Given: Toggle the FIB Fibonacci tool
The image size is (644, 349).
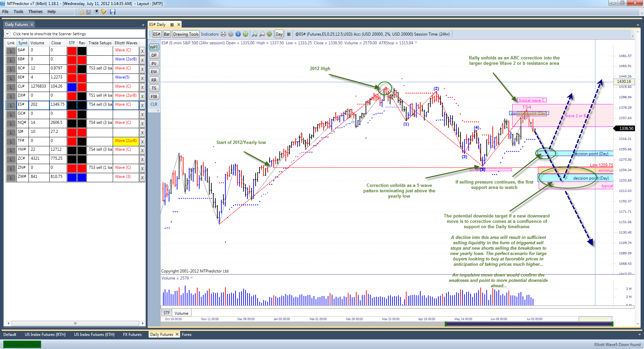Looking at the screenshot, I should [154, 96].
